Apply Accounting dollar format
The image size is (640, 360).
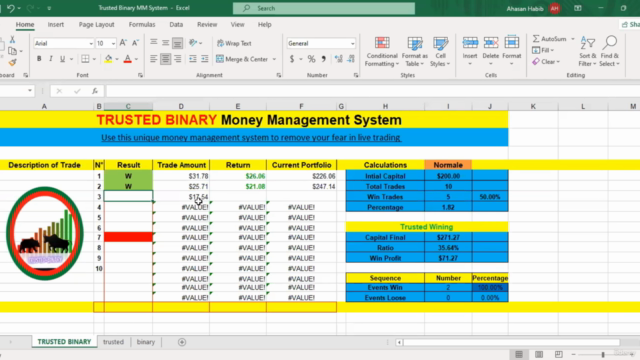tap(292, 59)
